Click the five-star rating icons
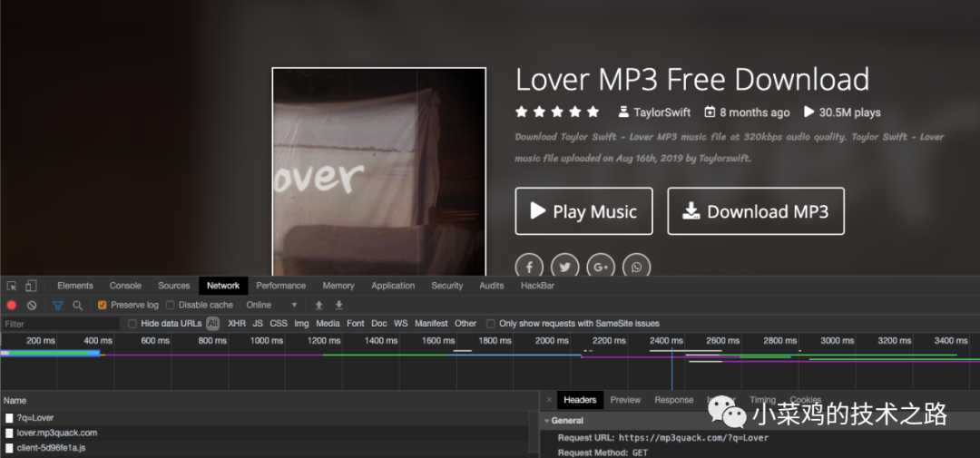980x458 pixels. pos(557,112)
